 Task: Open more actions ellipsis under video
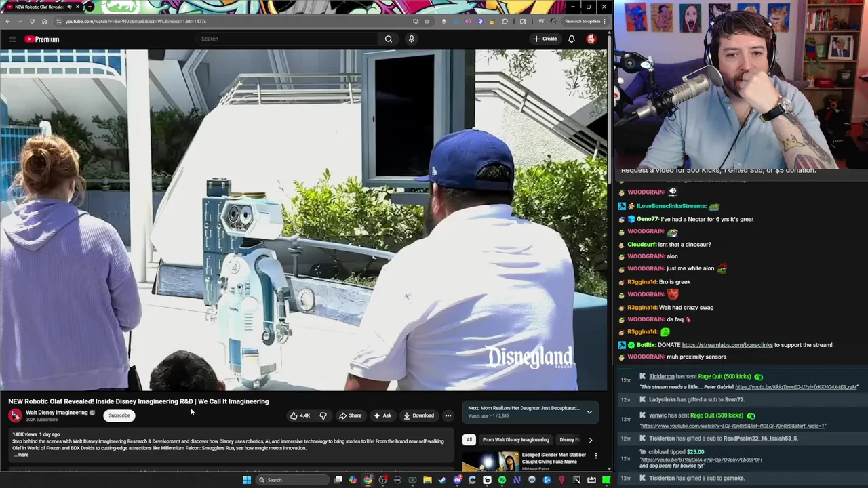pyautogui.click(x=448, y=415)
